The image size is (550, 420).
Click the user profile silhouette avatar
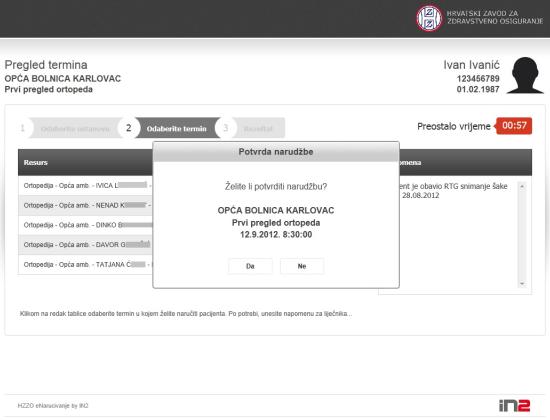pyautogui.click(x=525, y=75)
